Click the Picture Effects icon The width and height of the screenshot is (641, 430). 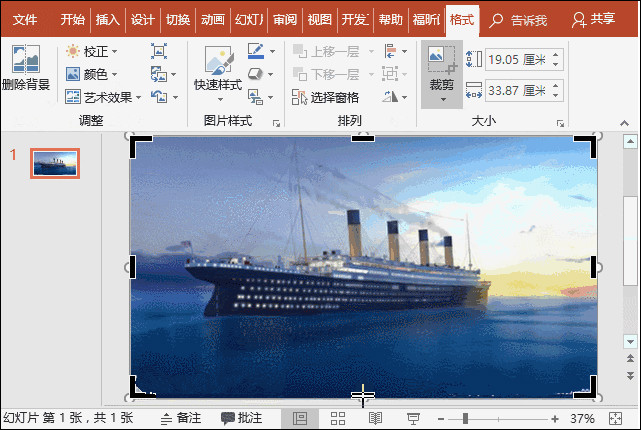click(x=256, y=74)
